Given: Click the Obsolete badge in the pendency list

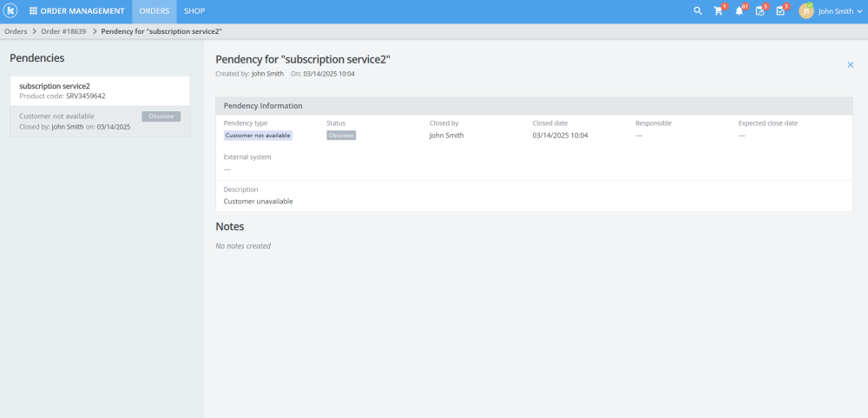Looking at the screenshot, I should tap(161, 116).
